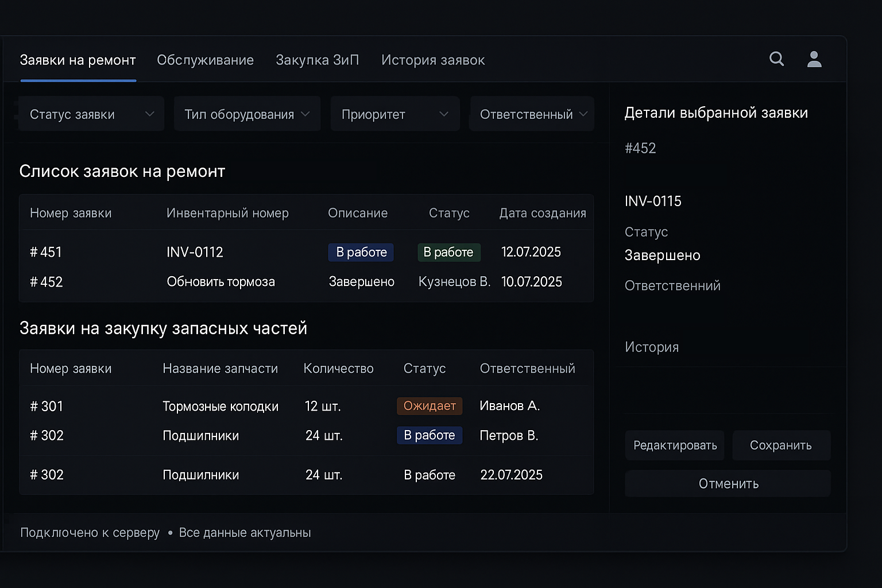Switch to the Обслуживание tab
Image resolution: width=882 pixels, height=588 pixels.
click(205, 60)
